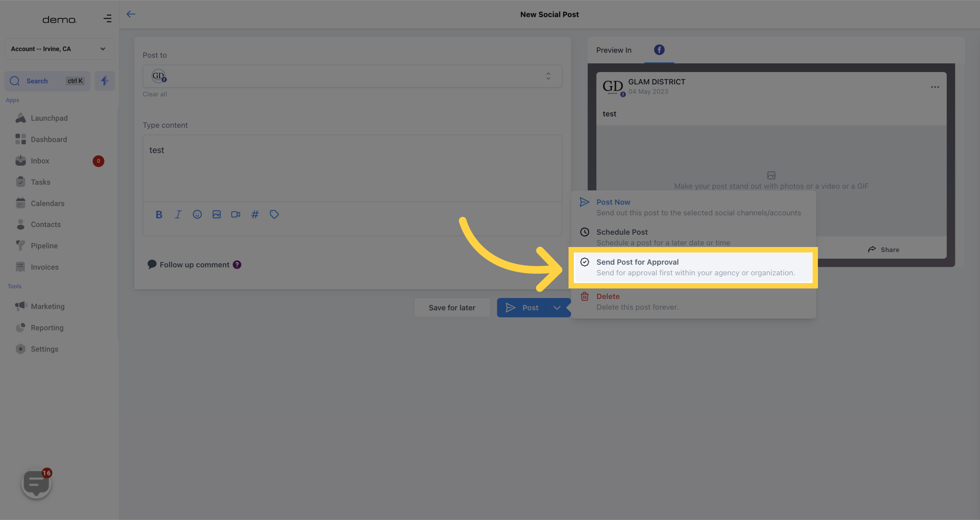
Task: Select the Facebook preview tab
Action: click(659, 50)
